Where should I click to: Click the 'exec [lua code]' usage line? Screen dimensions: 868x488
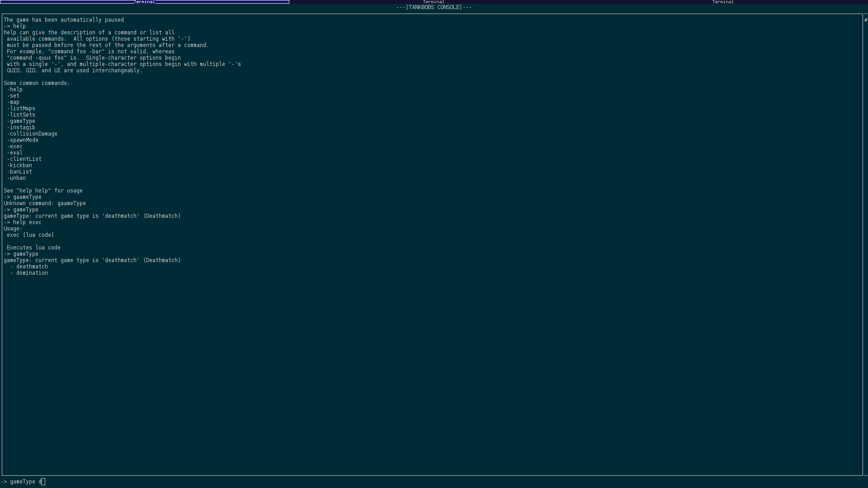point(30,235)
